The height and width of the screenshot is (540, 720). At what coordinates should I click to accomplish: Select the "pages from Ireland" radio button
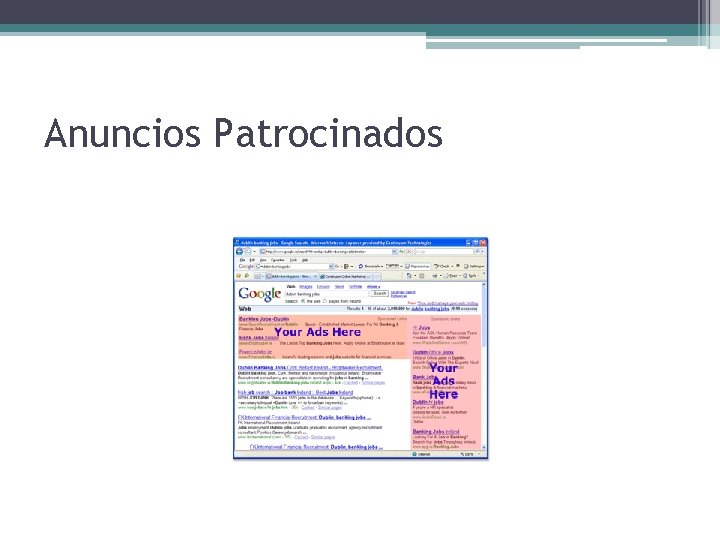point(325,301)
